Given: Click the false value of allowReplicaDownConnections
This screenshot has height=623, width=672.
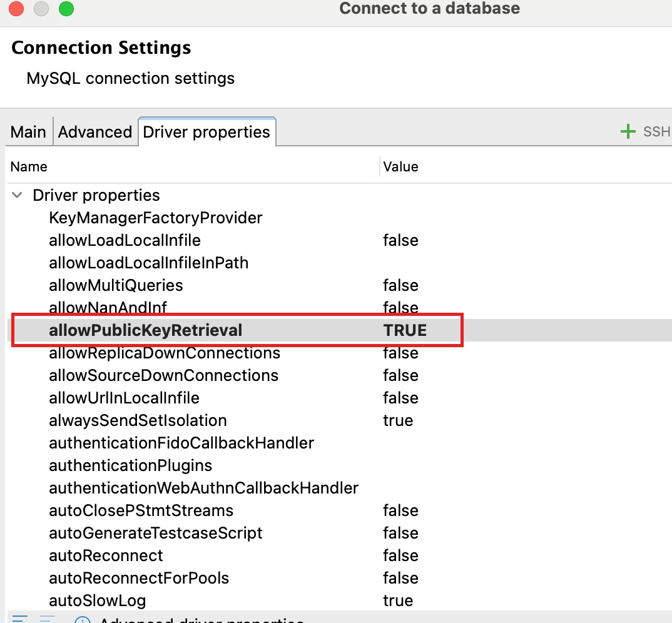Looking at the screenshot, I should pyautogui.click(x=400, y=353).
